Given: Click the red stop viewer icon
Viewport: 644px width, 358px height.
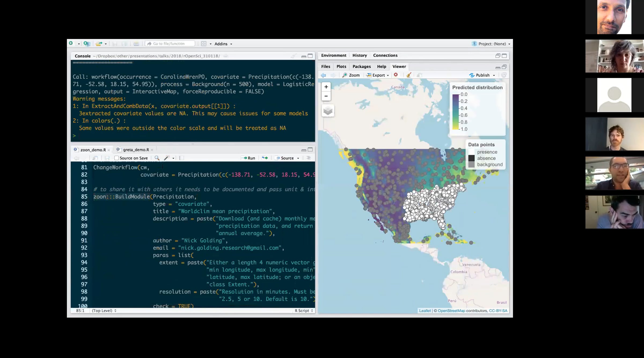Looking at the screenshot, I should pyautogui.click(x=396, y=75).
